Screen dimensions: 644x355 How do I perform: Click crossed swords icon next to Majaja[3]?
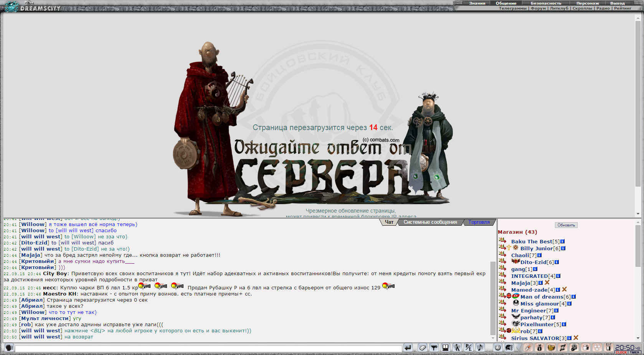pos(547,282)
